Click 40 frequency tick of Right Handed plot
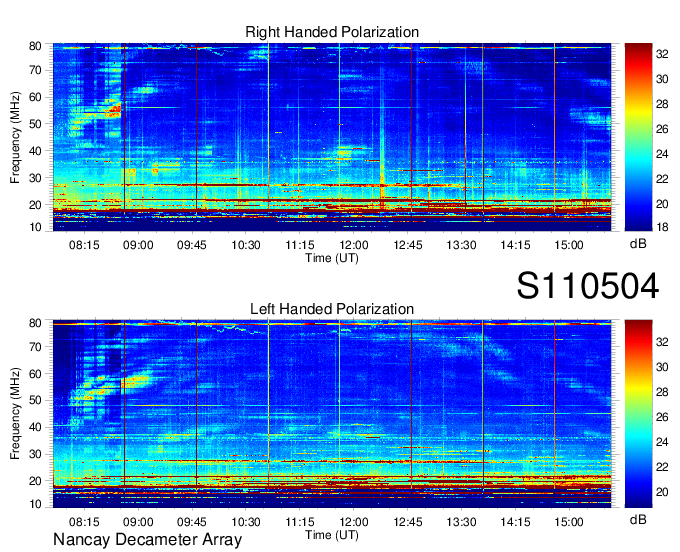The height and width of the screenshot is (552, 680). (35, 151)
